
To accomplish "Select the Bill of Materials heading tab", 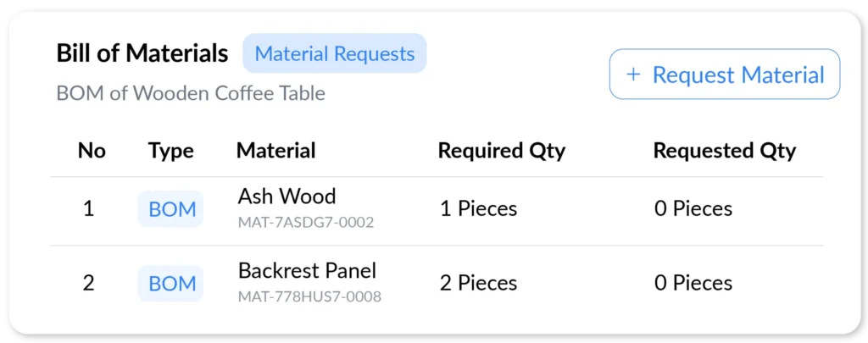I will [142, 53].
